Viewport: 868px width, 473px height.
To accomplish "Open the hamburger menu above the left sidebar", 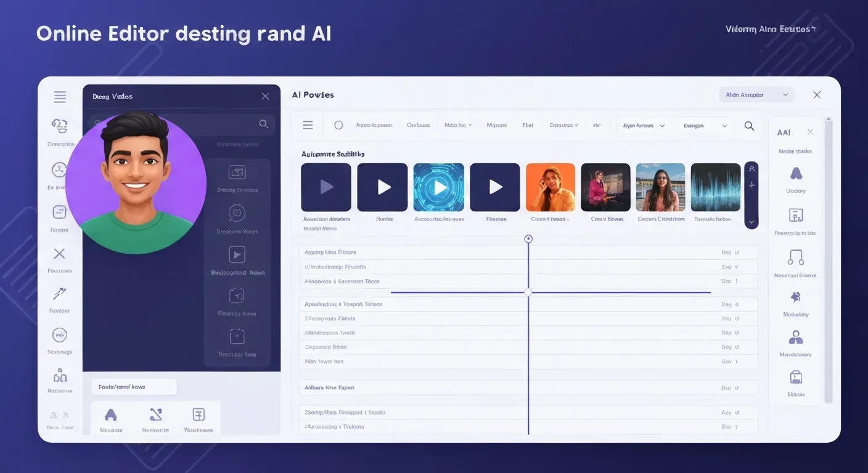I will (x=59, y=97).
